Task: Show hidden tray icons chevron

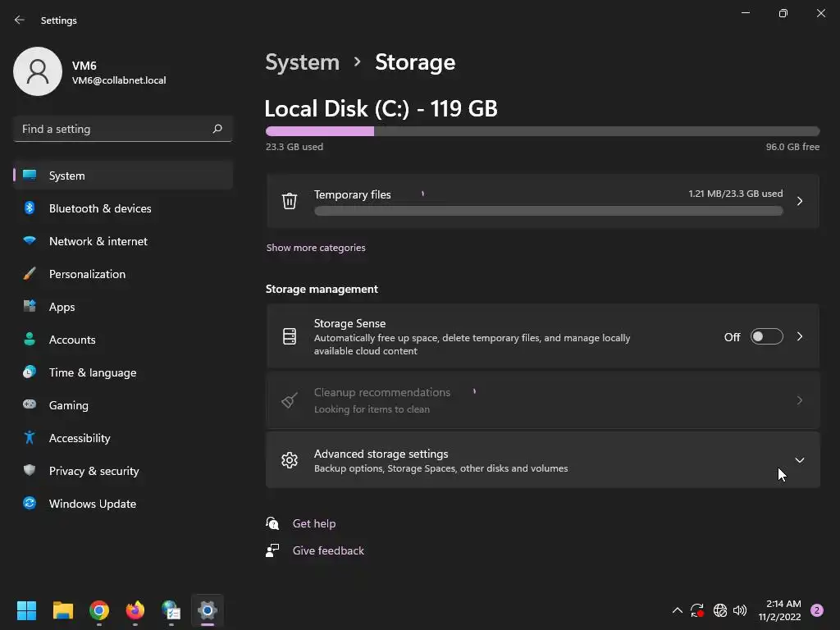Action: tap(677, 610)
